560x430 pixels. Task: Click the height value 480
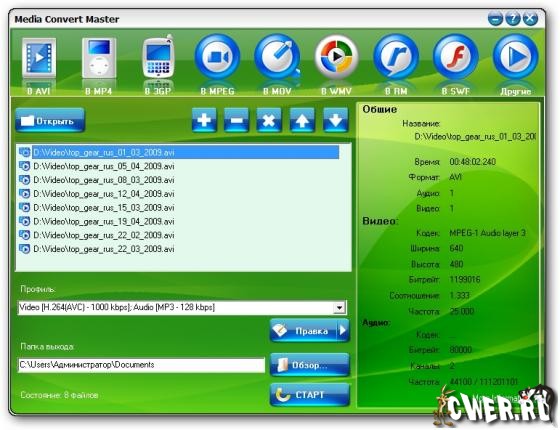tap(456, 264)
